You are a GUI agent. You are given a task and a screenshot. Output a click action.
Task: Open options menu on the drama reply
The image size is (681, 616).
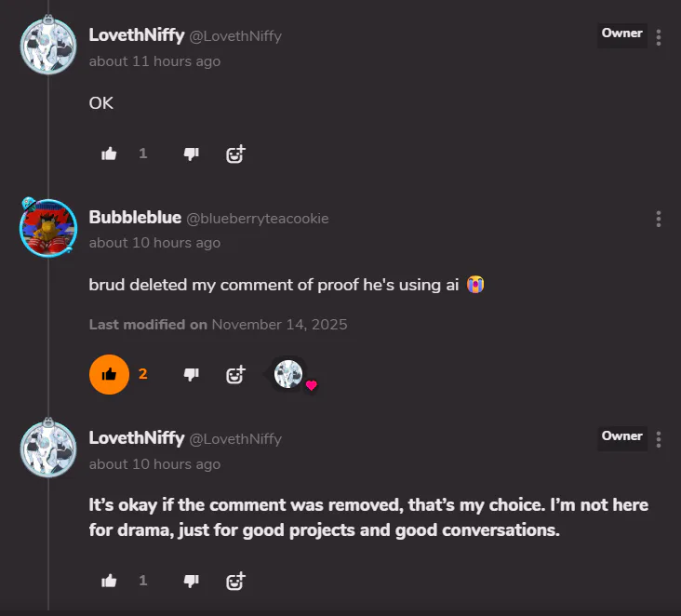659,439
